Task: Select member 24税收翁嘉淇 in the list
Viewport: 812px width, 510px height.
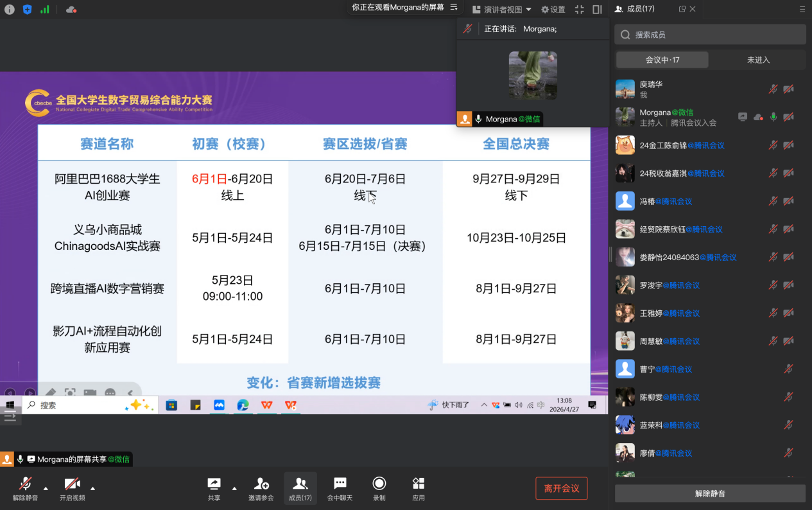Action: point(710,173)
